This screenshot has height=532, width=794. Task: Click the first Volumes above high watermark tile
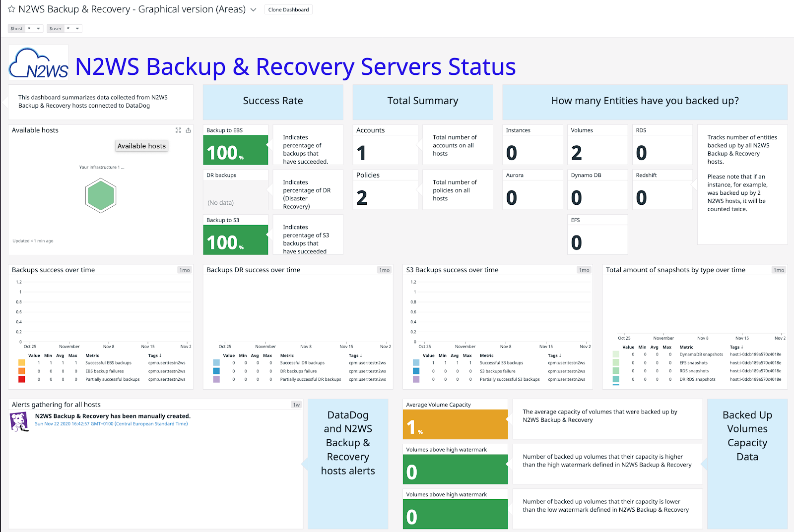point(455,465)
